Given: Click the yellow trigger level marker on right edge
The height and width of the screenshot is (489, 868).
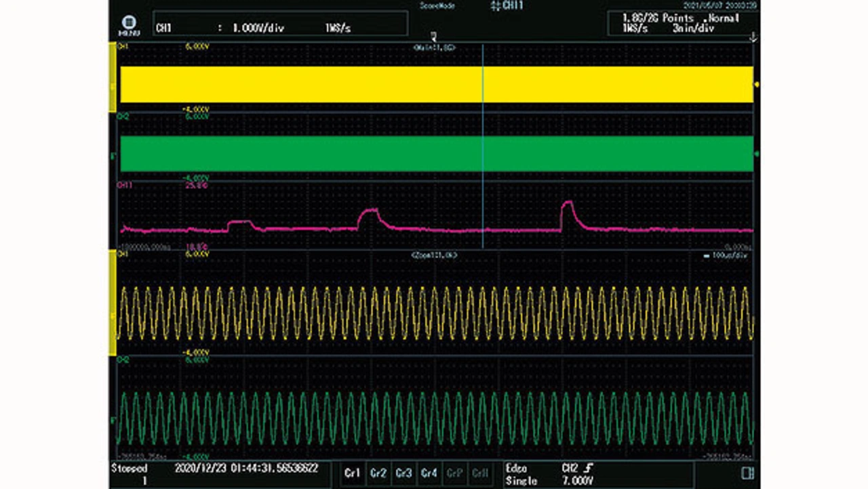Looking at the screenshot, I should [x=757, y=85].
